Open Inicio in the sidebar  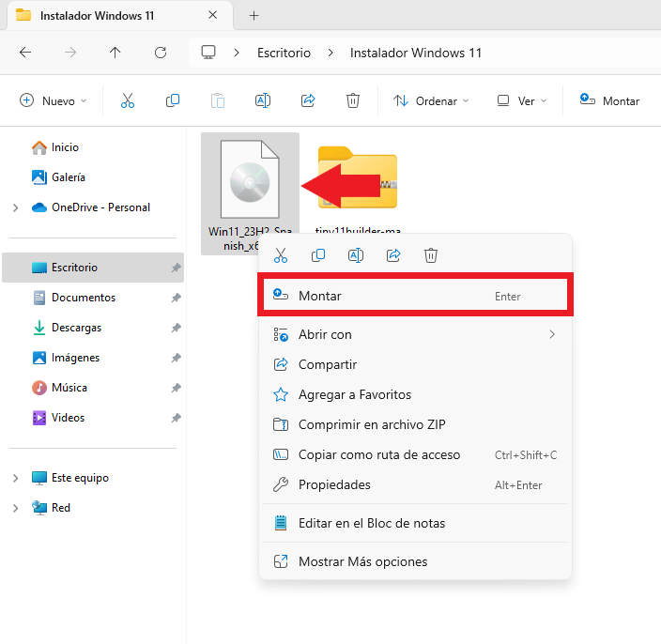pyautogui.click(x=55, y=147)
